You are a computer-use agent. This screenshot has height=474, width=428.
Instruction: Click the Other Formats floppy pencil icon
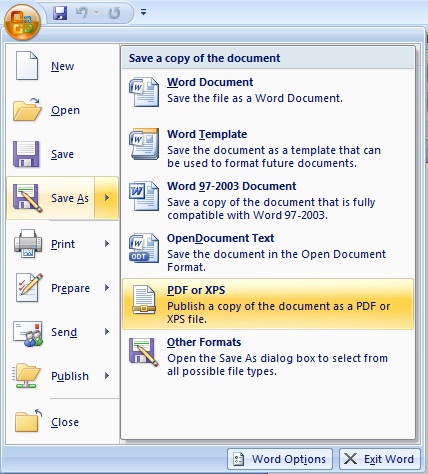144,352
